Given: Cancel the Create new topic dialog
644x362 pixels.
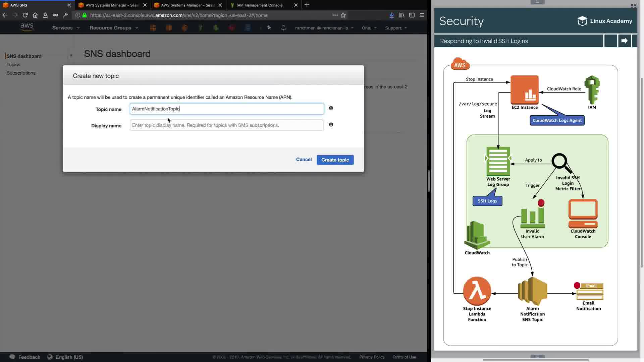Looking at the screenshot, I should [304, 160].
